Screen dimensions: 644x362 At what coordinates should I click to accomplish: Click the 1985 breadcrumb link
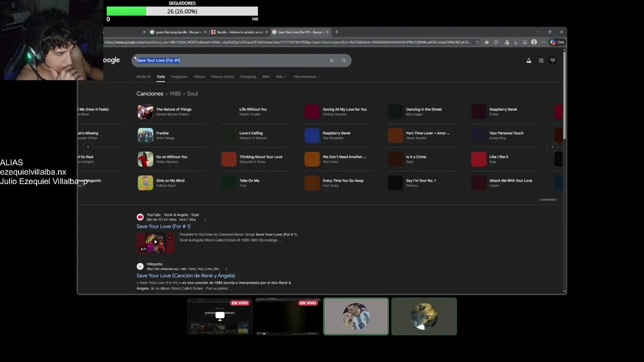pyautogui.click(x=175, y=94)
